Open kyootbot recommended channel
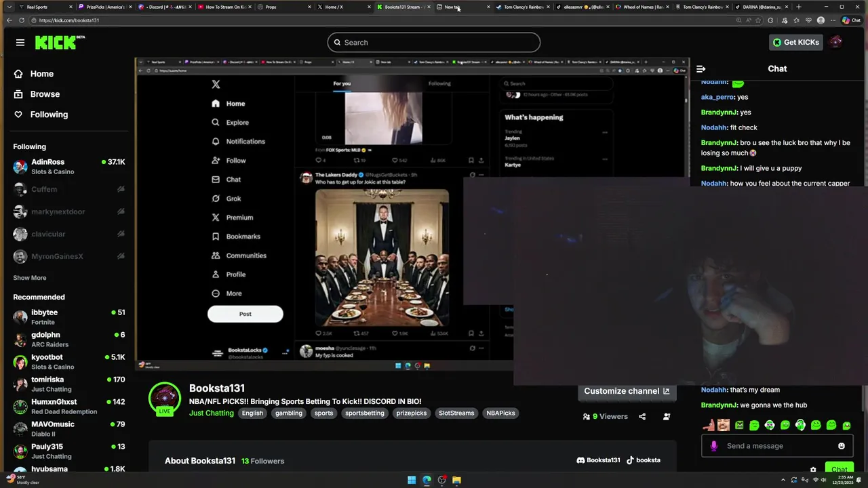 pos(68,362)
